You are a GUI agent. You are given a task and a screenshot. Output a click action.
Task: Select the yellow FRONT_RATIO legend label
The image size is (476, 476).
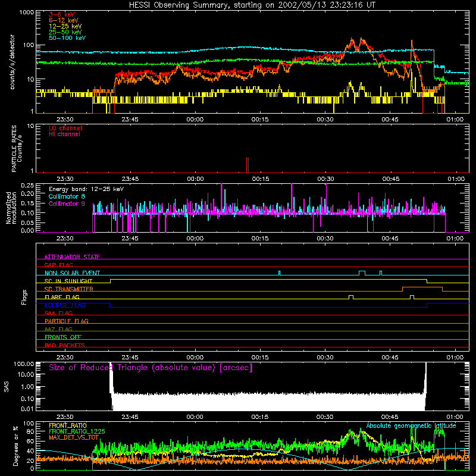[68, 425]
